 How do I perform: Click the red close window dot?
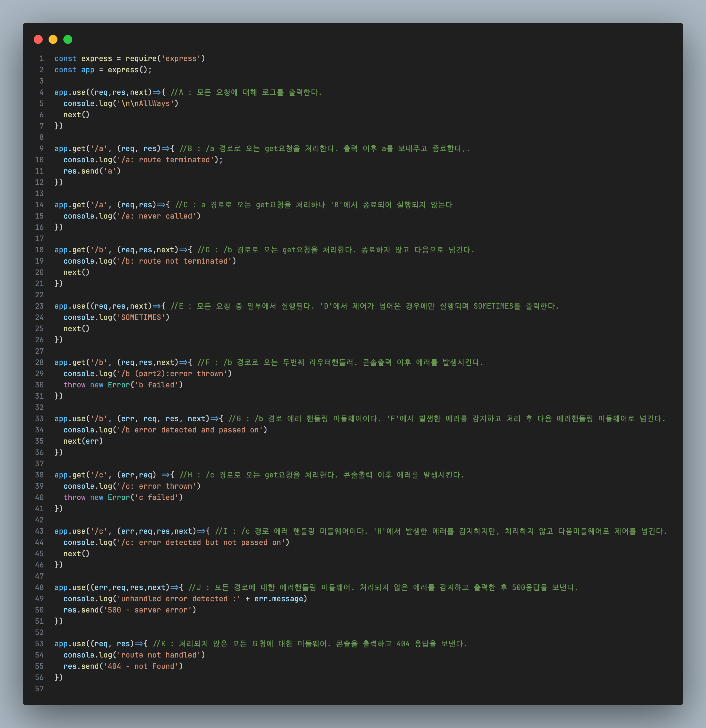point(38,39)
